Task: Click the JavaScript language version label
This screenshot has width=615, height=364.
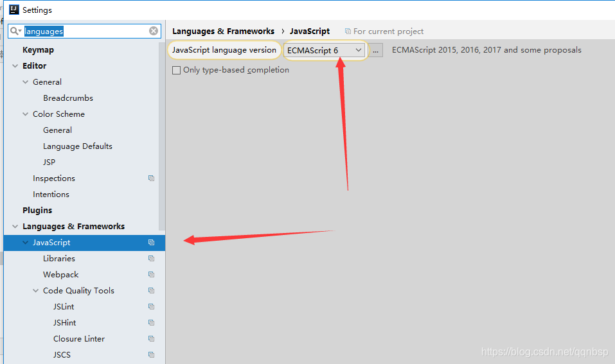Action: coord(224,50)
